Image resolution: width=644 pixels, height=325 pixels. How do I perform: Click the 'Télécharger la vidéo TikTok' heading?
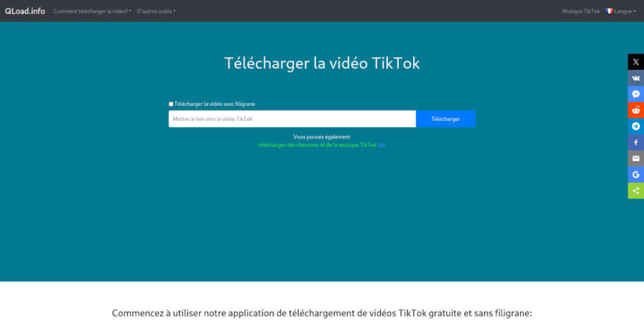pyautogui.click(x=322, y=64)
